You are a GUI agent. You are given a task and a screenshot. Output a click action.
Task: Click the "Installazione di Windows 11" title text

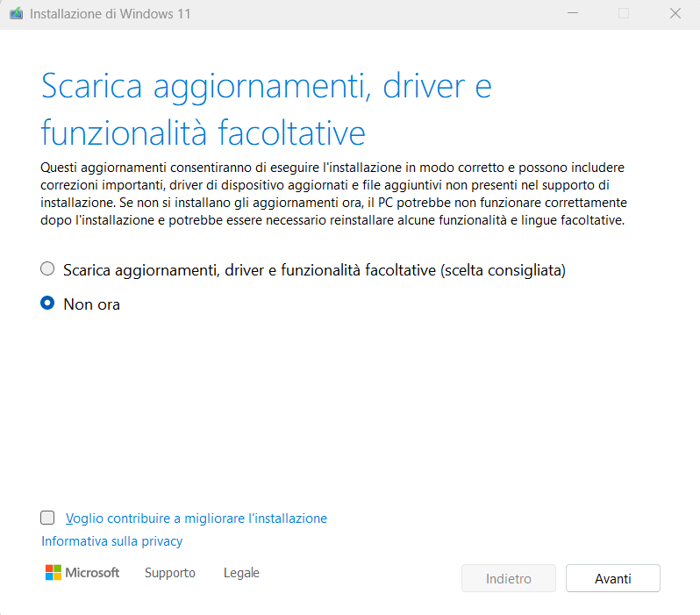(110, 14)
